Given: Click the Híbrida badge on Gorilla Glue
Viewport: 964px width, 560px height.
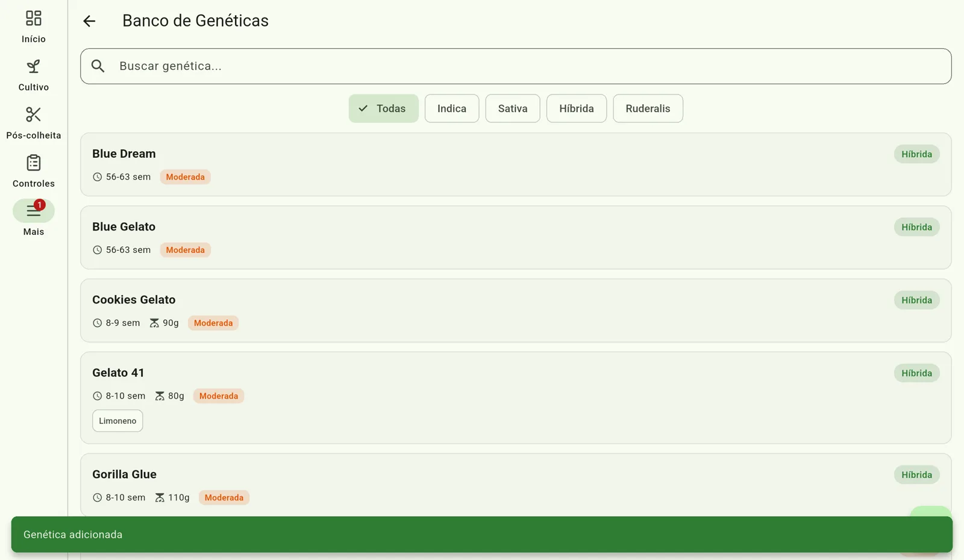Looking at the screenshot, I should click(x=916, y=474).
